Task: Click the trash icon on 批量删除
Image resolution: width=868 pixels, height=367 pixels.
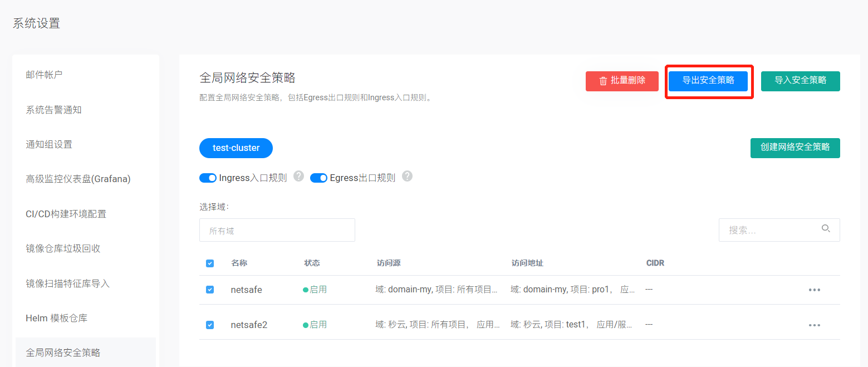Action: (603, 81)
